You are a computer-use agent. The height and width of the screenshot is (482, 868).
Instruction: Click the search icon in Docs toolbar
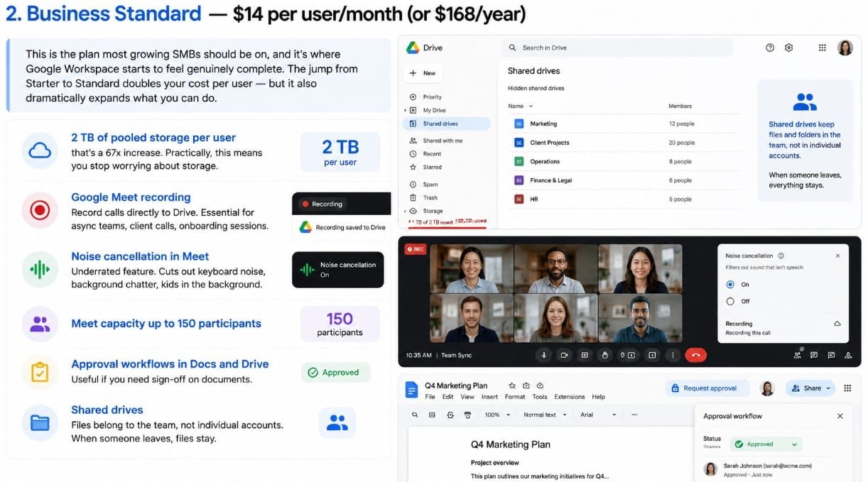415,415
